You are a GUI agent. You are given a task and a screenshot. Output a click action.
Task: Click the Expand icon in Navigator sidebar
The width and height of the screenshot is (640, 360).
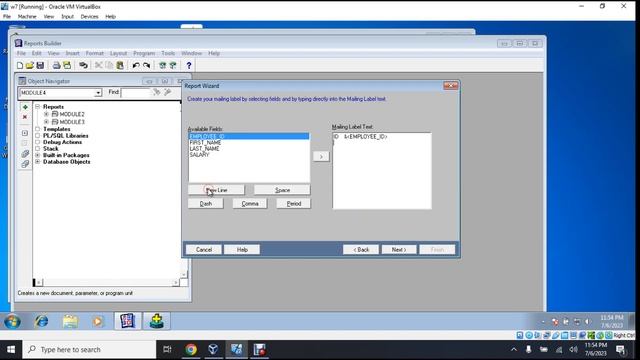coord(25,133)
